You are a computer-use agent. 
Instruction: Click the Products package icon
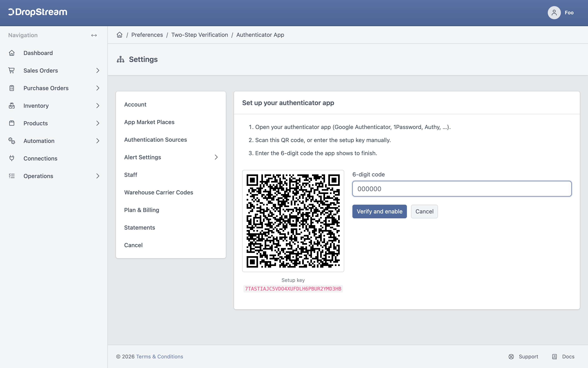pos(12,123)
